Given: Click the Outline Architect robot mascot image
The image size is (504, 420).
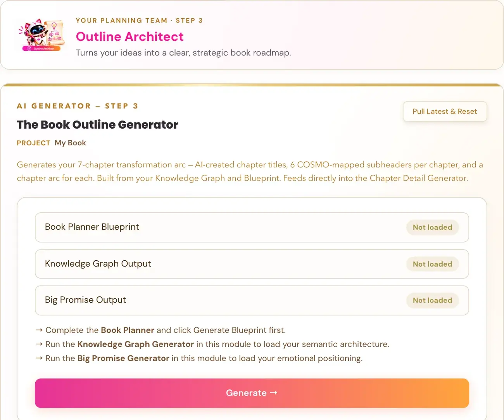Looking at the screenshot, I should pyautogui.click(x=41, y=35).
